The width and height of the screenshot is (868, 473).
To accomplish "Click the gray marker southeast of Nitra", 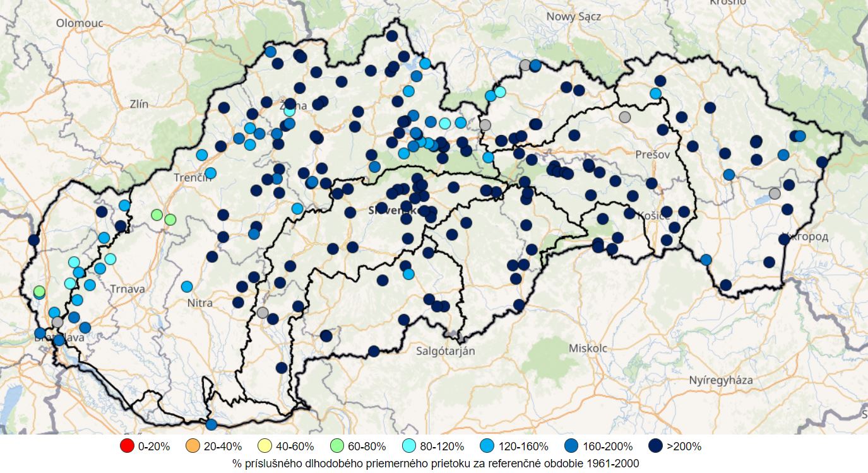I will 263,312.
